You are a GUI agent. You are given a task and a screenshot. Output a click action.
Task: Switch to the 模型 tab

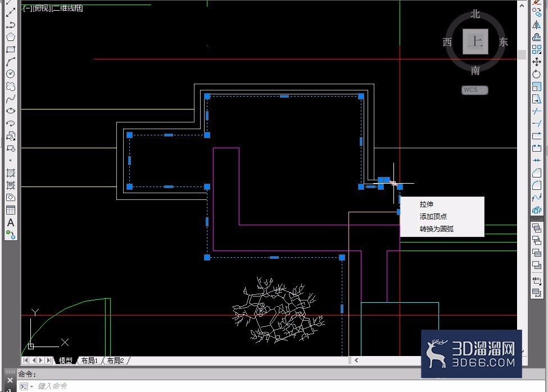(65, 361)
